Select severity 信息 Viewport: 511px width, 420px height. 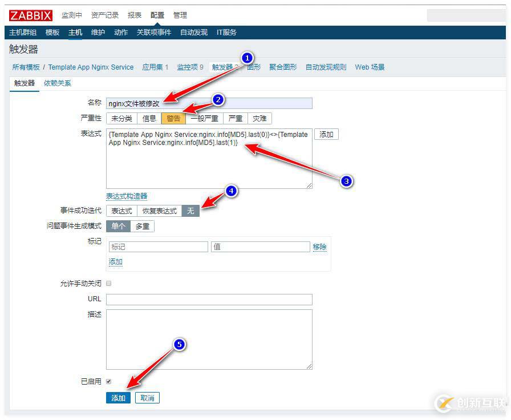149,118
